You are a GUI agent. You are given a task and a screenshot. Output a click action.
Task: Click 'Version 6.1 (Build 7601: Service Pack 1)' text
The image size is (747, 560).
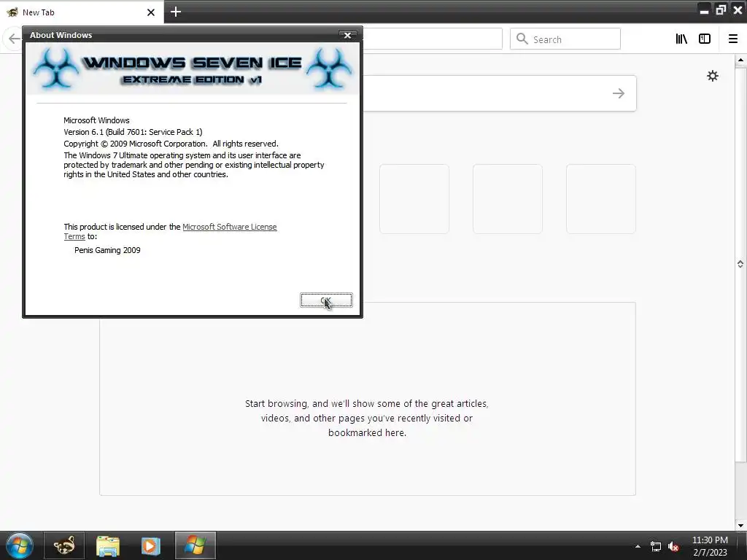[133, 132]
